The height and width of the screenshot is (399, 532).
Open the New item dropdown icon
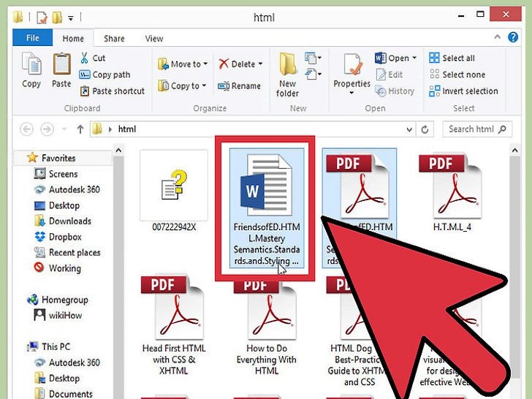[x=313, y=58]
